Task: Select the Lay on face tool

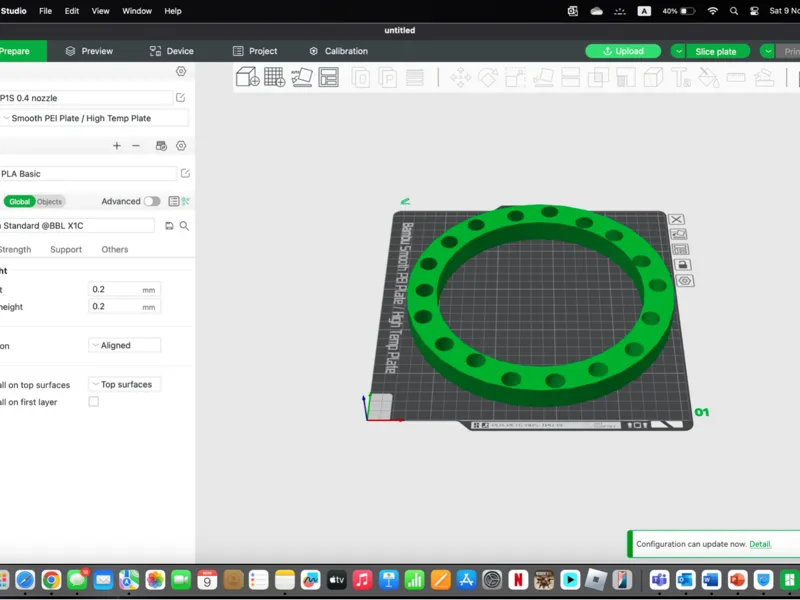Action: [x=543, y=78]
